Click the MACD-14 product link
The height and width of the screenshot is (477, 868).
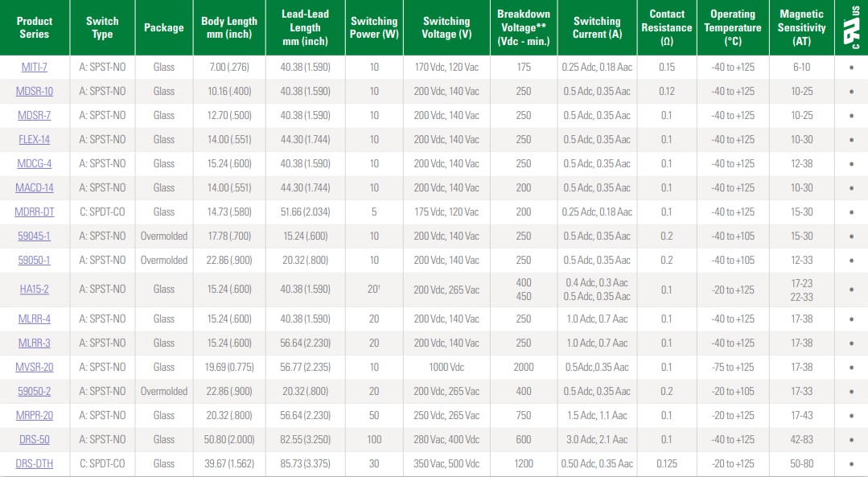pyautogui.click(x=34, y=188)
